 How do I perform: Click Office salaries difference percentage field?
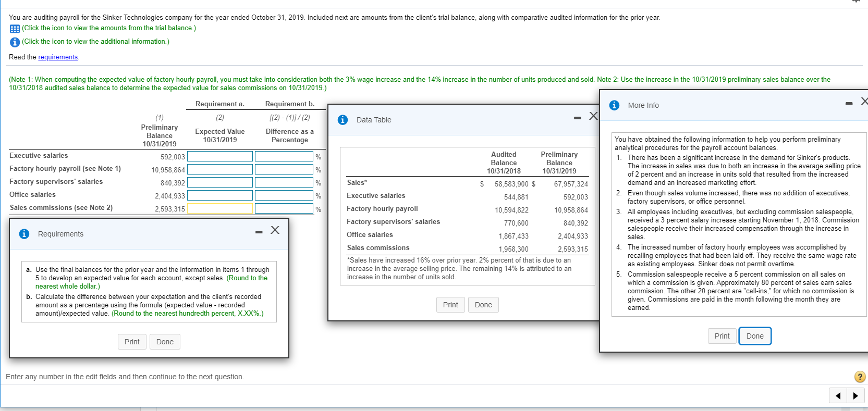[x=284, y=195]
